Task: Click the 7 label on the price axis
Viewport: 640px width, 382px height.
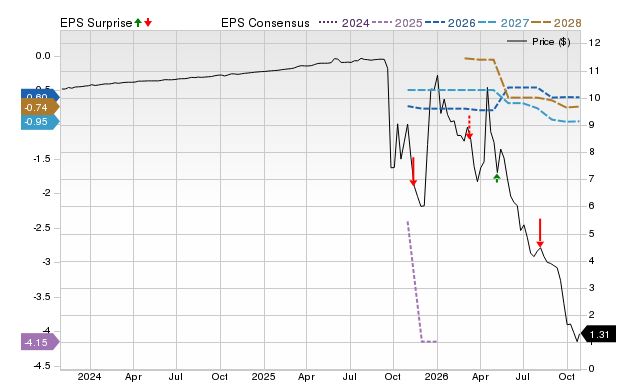Action: [591, 179]
